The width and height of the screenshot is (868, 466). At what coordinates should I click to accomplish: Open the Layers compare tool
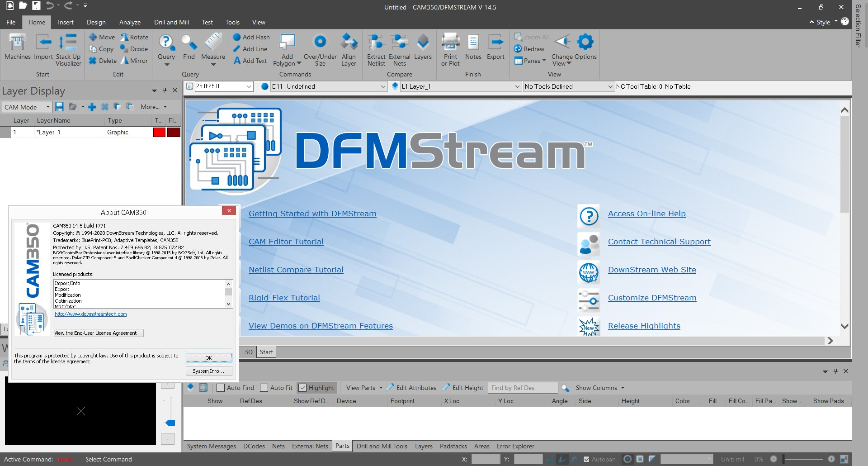[423, 47]
